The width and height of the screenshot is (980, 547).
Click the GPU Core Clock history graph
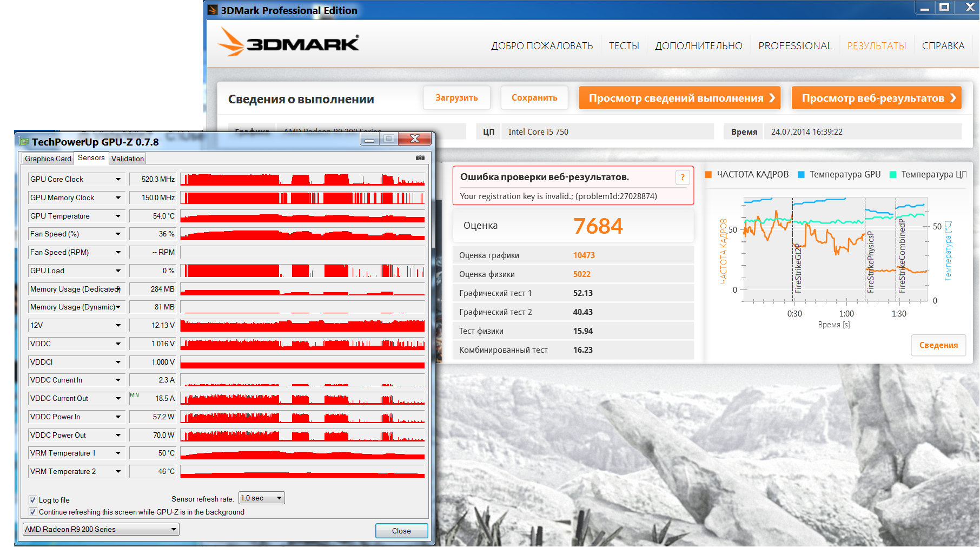tap(302, 179)
